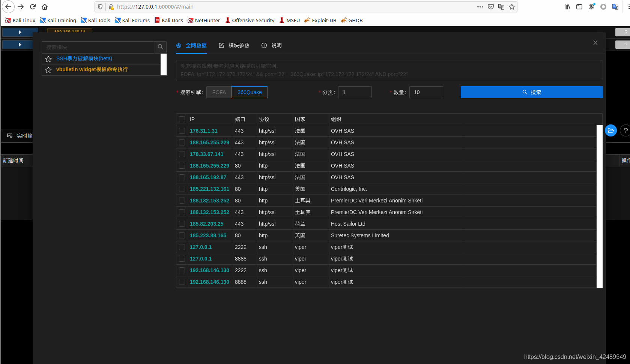Click the 实时输出 tab in background page
Image resolution: width=630 pixels, height=364 pixels.
(20, 136)
